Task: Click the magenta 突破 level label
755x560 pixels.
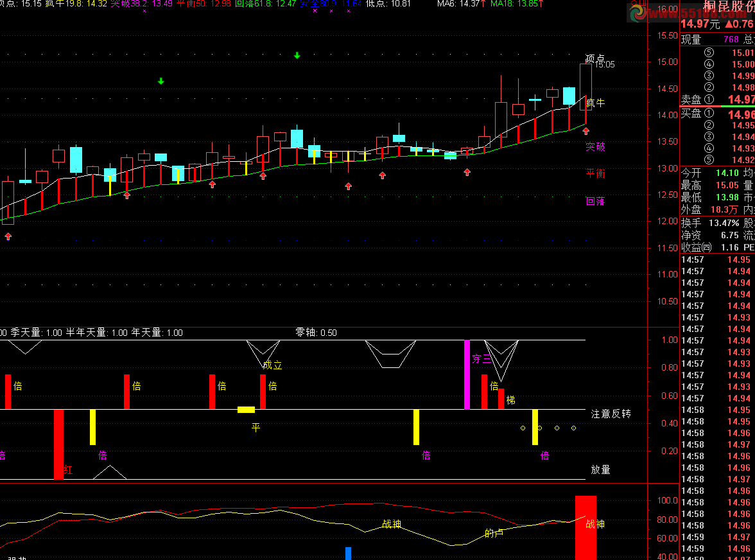Action: (x=595, y=147)
